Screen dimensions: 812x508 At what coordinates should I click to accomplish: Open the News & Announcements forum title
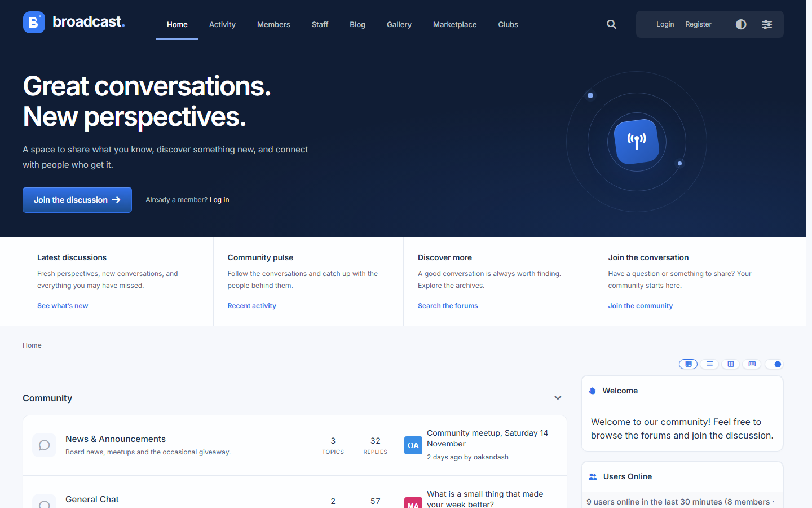116,439
